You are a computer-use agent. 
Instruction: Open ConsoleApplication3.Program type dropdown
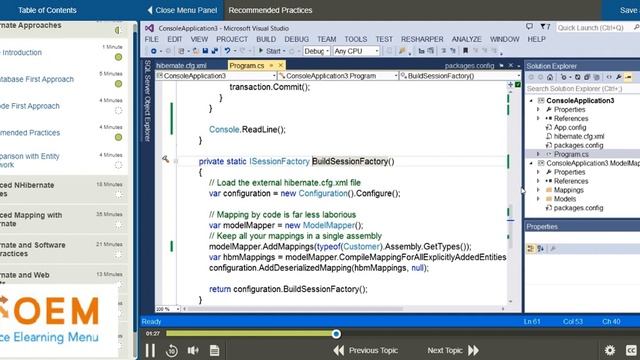tap(338, 76)
